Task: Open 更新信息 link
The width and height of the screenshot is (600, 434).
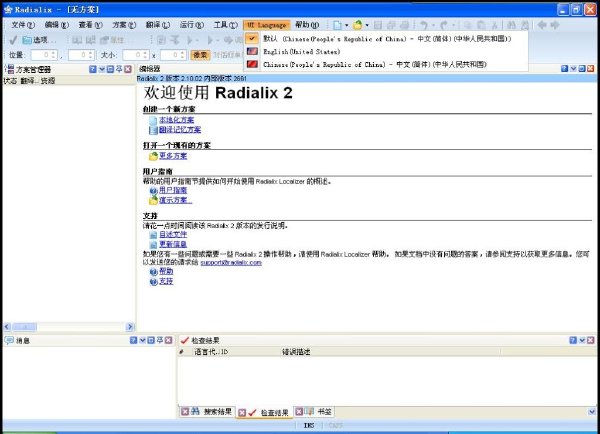Action: (173, 244)
